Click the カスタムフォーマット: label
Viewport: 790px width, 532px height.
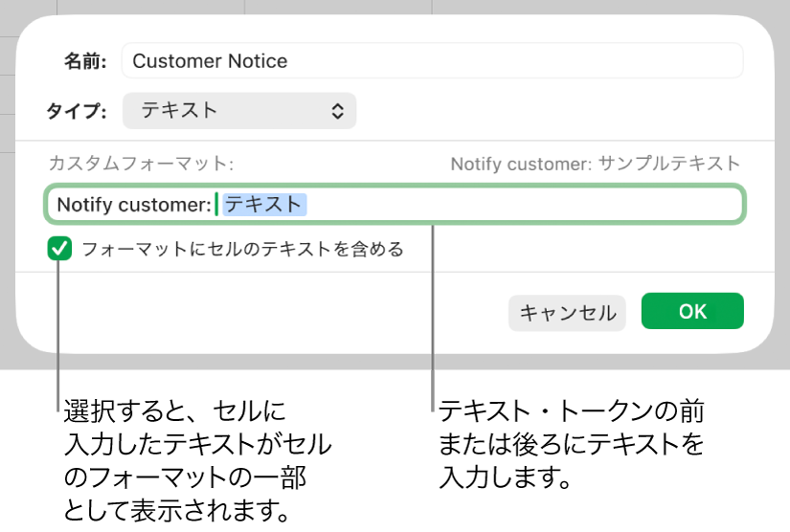pos(141,164)
